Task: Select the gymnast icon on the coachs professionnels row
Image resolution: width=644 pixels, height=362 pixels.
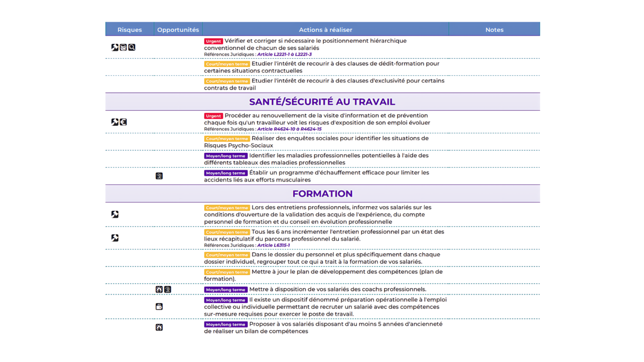Action: [x=168, y=290]
